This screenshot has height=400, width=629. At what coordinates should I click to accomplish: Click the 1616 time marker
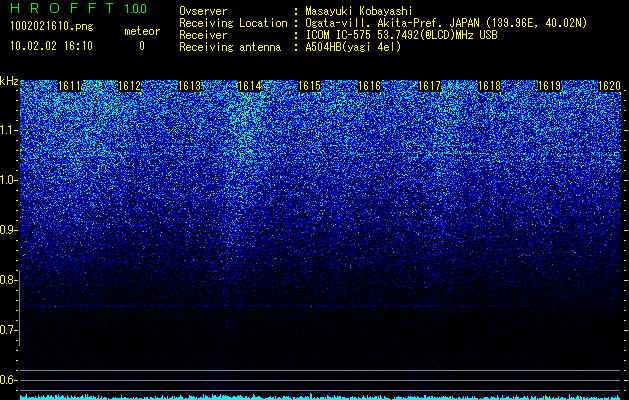[x=369, y=86]
